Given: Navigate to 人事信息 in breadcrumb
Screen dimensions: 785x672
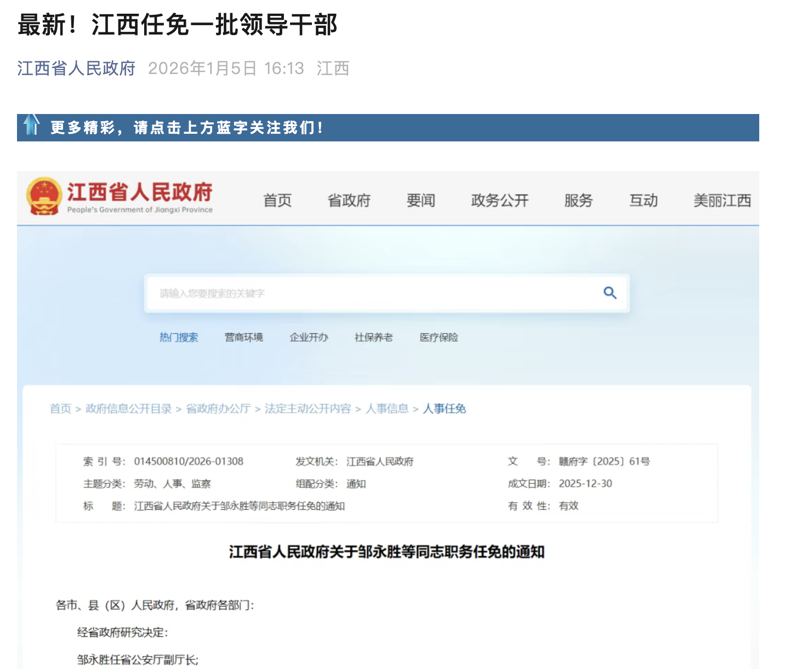Looking at the screenshot, I should pyautogui.click(x=387, y=409).
